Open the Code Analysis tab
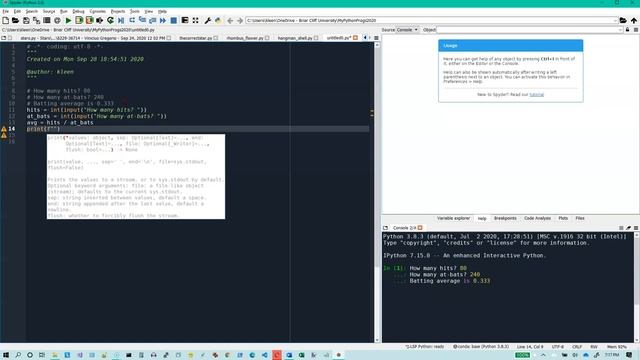The height and width of the screenshot is (360, 640). (537, 218)
